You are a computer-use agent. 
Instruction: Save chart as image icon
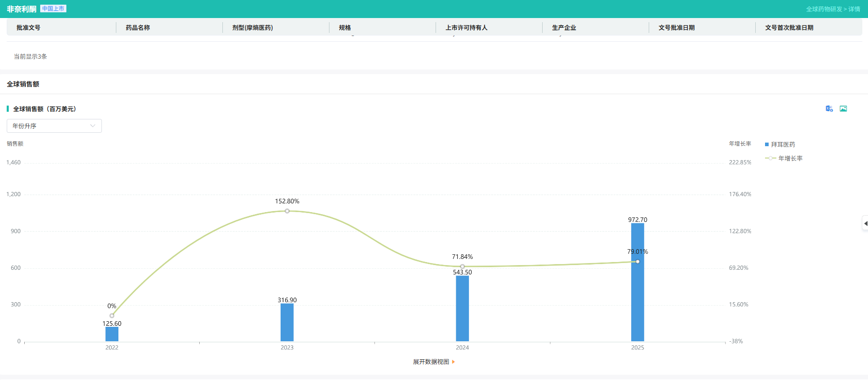coord(843,109)
